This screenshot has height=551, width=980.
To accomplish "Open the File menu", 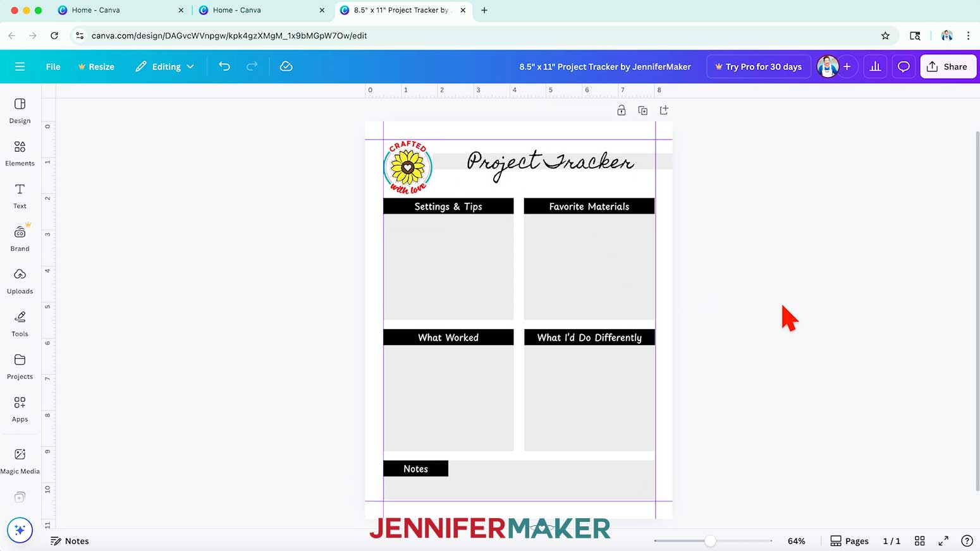I will point(53,66).
